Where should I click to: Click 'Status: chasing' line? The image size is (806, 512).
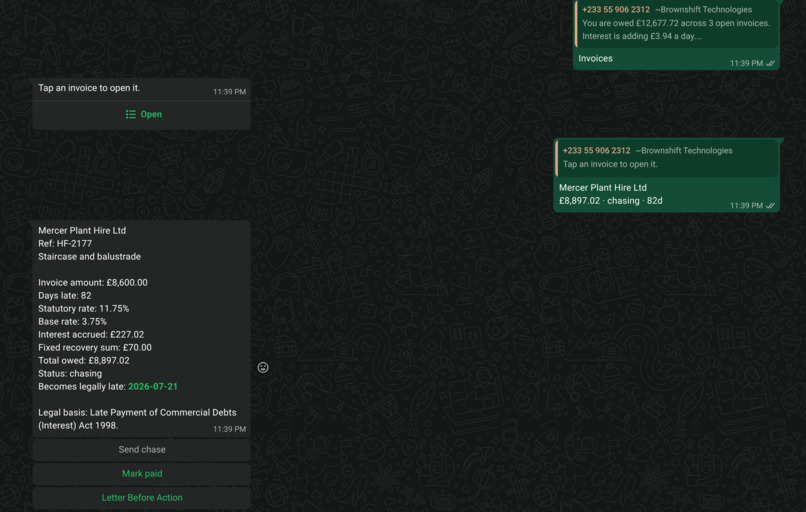tap(70, 374)
